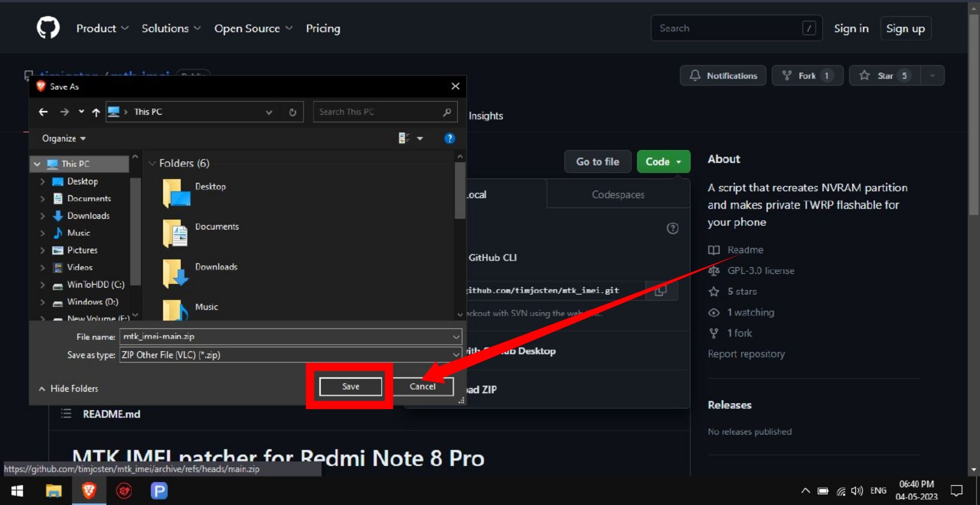Select the Documents folder icon

coord(176,233)
